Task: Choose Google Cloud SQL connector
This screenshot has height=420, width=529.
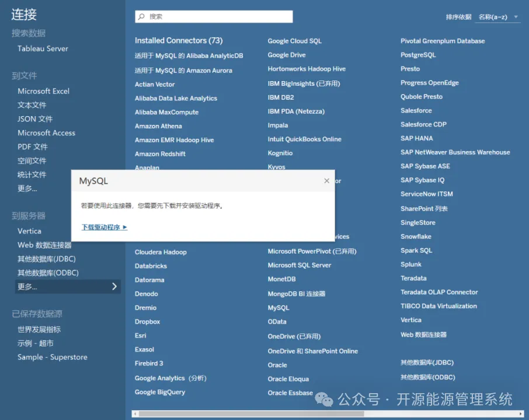Action: click(294, 41)
